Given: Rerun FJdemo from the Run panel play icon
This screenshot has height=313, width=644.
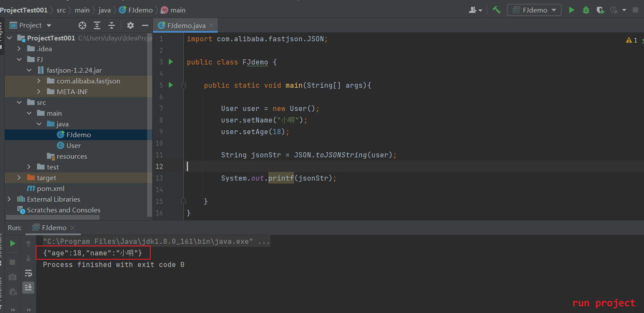Looking at the screenshot, I should (x=13, y=243).
